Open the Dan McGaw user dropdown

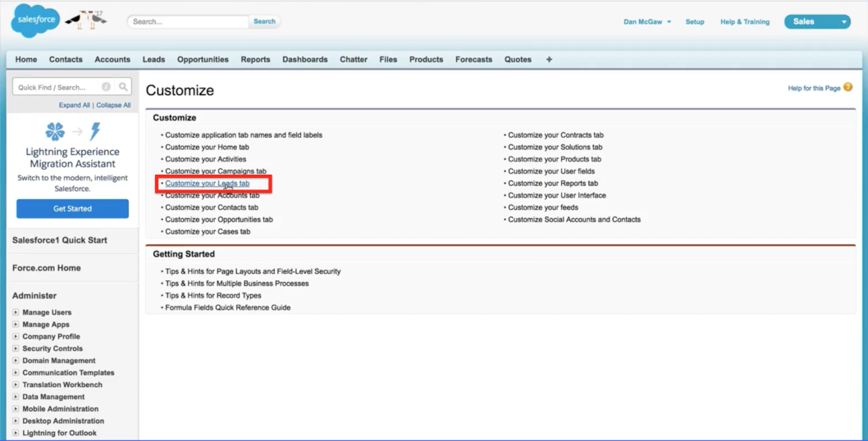click(x=647, y=21)
